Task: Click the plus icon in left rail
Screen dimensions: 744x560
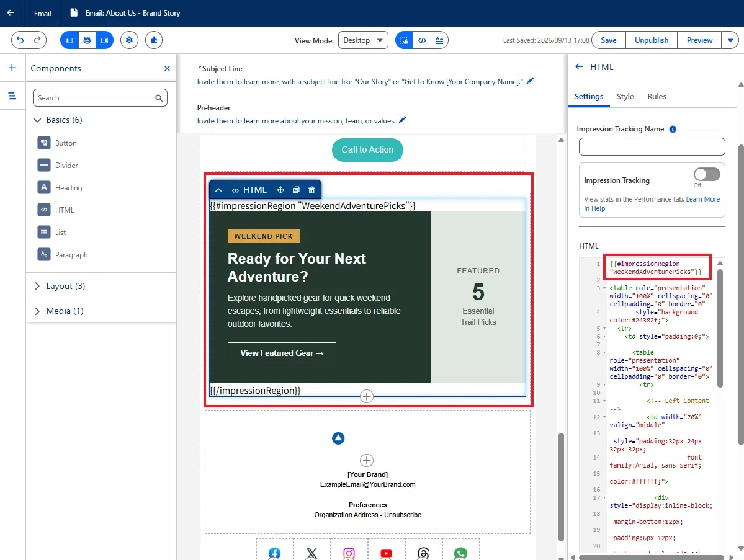Action: (x=12, y=68)
